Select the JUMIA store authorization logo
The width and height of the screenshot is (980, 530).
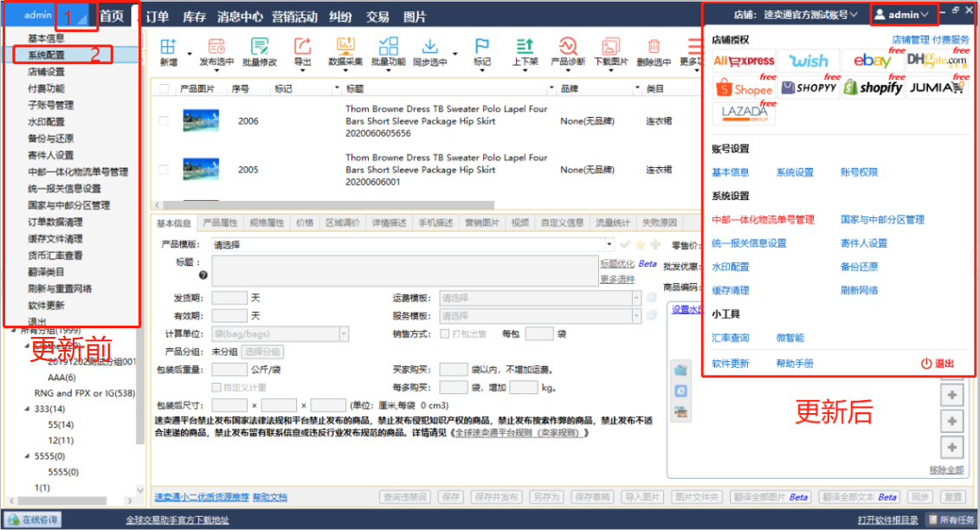936,87
